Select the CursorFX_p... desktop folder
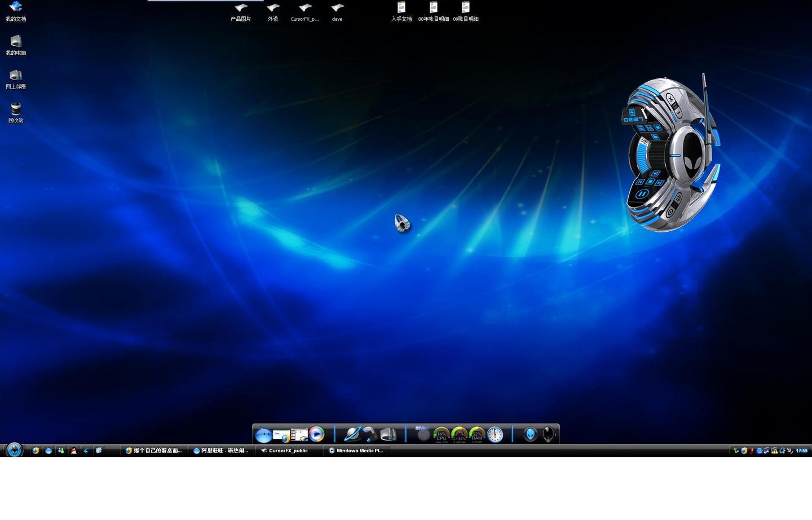The image size is (812, 520). (x=305, y=12)
